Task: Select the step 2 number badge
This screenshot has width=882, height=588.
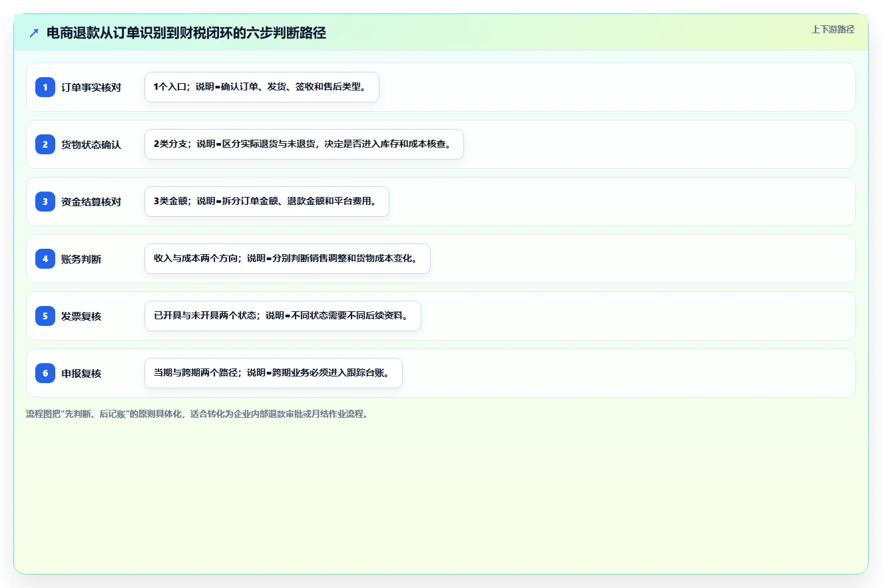Action: tap(45, 144)
